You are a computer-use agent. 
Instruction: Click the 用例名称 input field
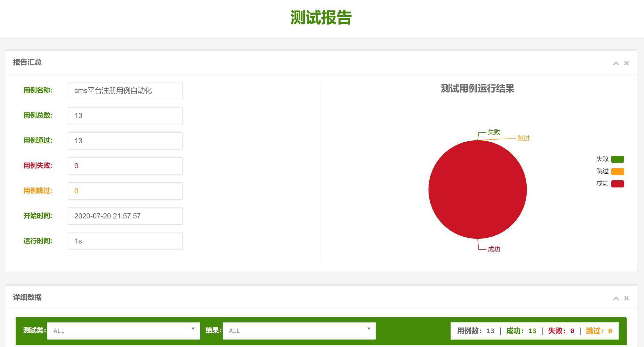[125, 91]
